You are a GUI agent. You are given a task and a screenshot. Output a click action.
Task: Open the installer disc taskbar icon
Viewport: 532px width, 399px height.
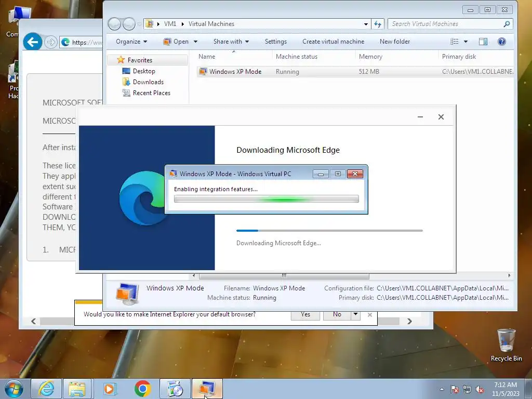pyautogui.click(x=175, y=389)
